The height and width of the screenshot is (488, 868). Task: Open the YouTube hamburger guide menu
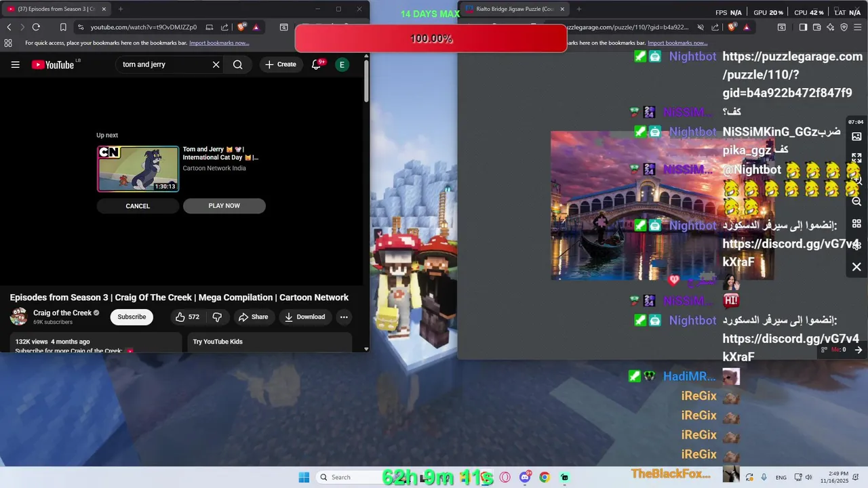pos(15,64)
